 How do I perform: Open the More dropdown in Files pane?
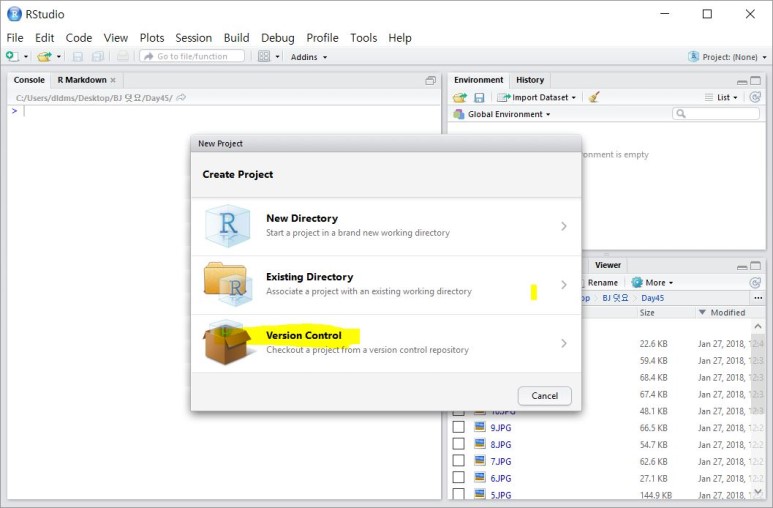(652, 283)
